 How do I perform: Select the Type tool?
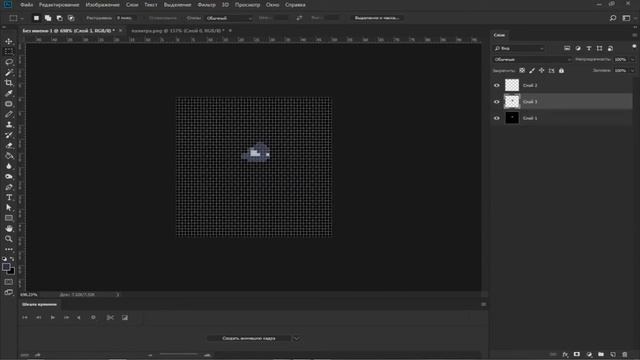coord(9,197)
